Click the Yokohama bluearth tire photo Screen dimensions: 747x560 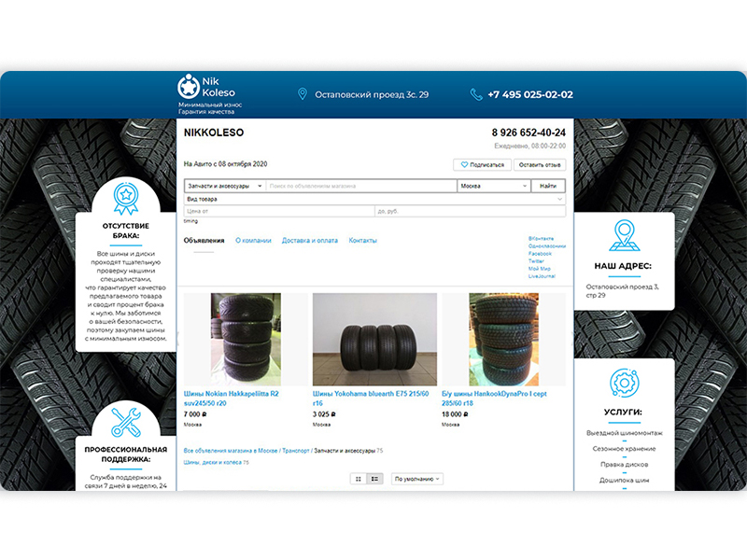pos(374,339)
